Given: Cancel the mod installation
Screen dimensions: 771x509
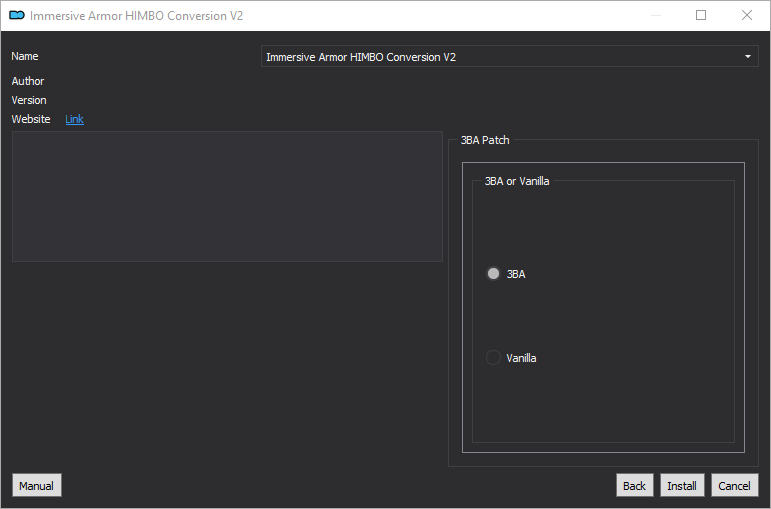Looking at the screenshot, I should pos(734,486).
